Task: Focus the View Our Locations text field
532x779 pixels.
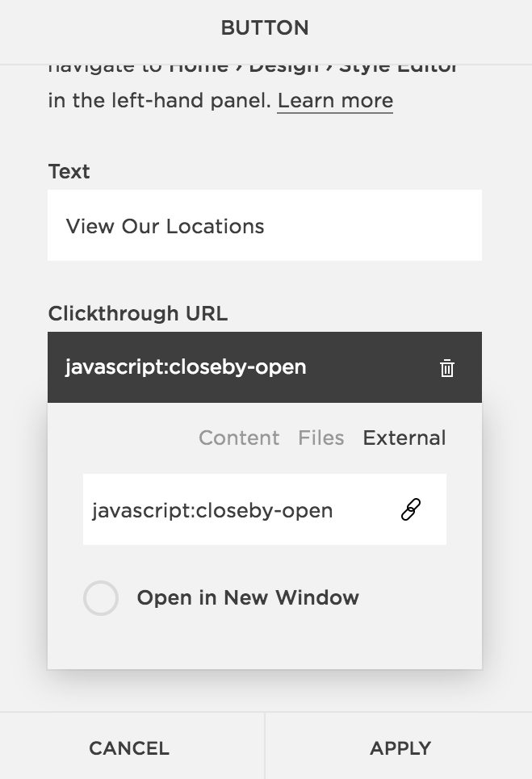Action: (265, 225)
